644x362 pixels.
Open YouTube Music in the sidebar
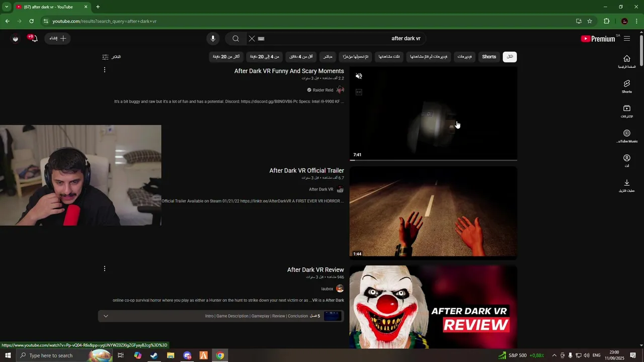point(626,136)
